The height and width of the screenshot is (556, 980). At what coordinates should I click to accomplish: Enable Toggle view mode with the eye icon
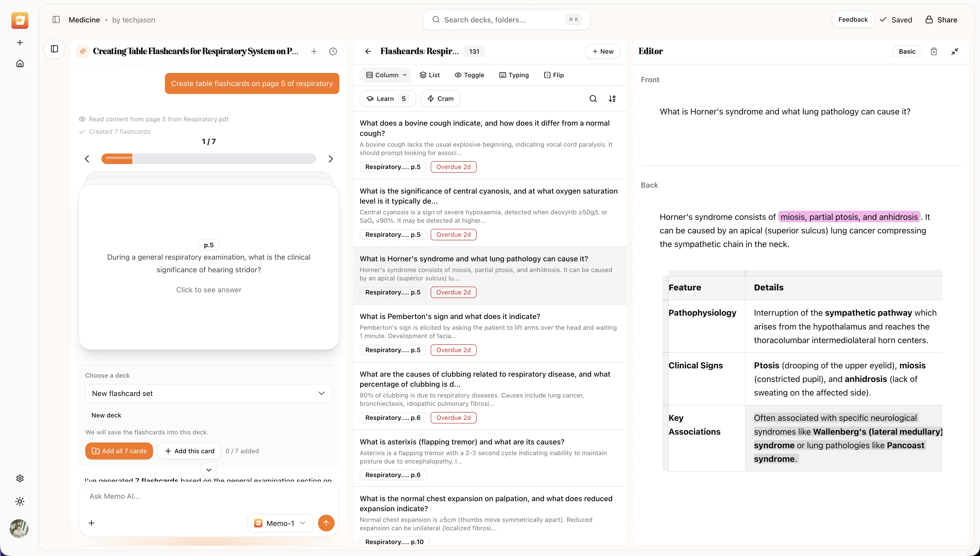(470, 75)
